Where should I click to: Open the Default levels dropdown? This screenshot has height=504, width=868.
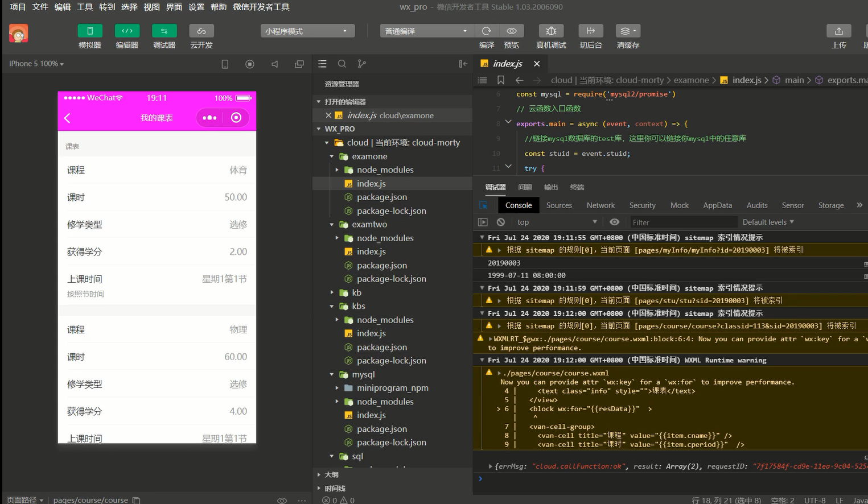point(768,222)
